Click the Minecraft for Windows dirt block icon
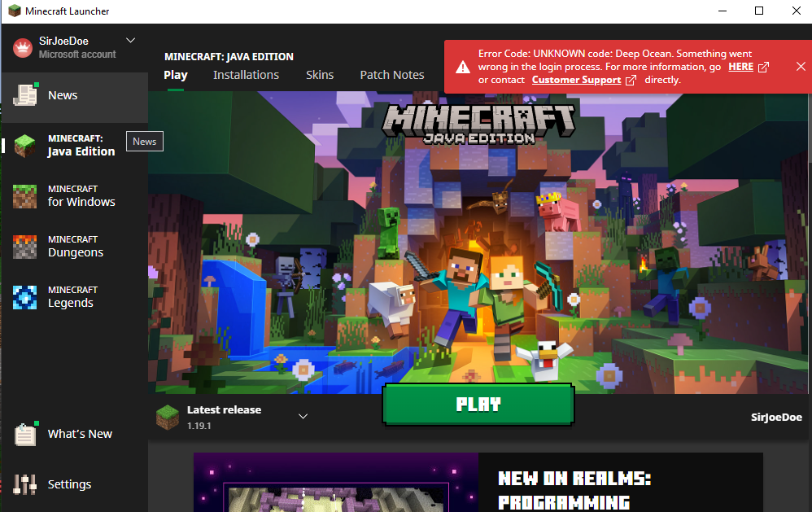812x512 pixels. pos(25,196)
